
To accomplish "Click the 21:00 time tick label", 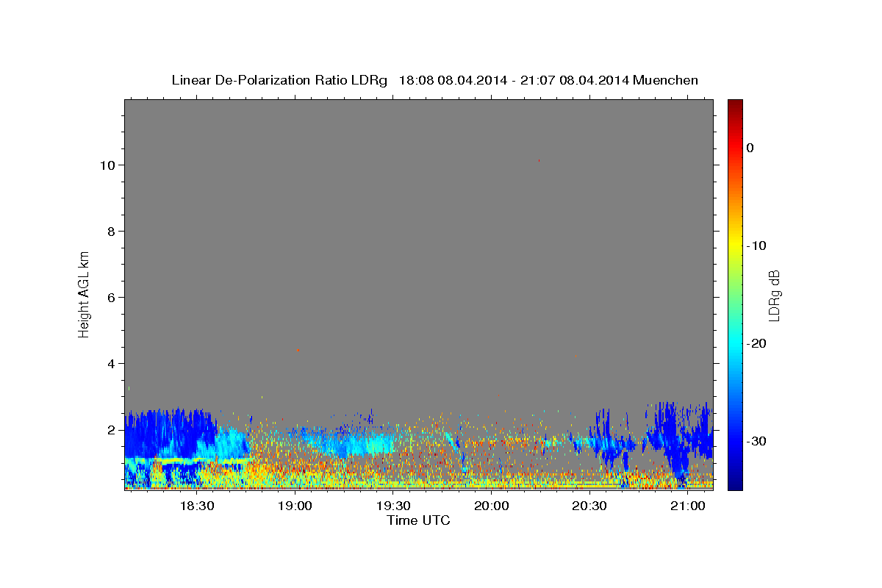I will [686, 506].
